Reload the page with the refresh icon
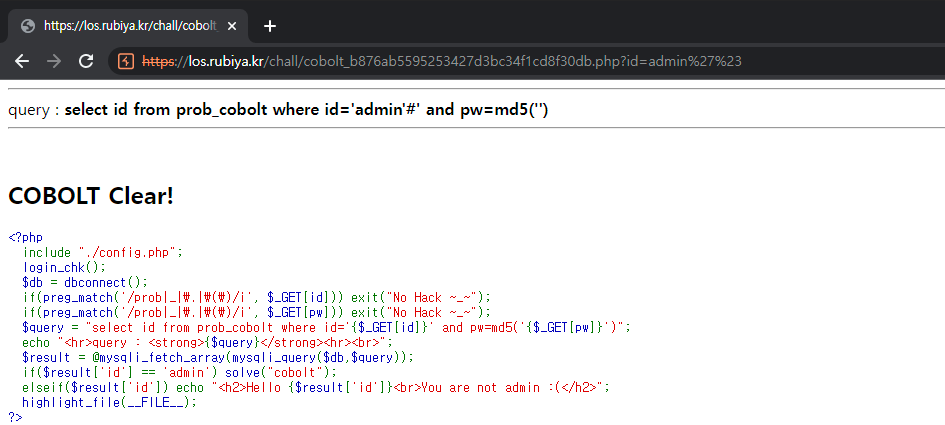 coord(86,61)
